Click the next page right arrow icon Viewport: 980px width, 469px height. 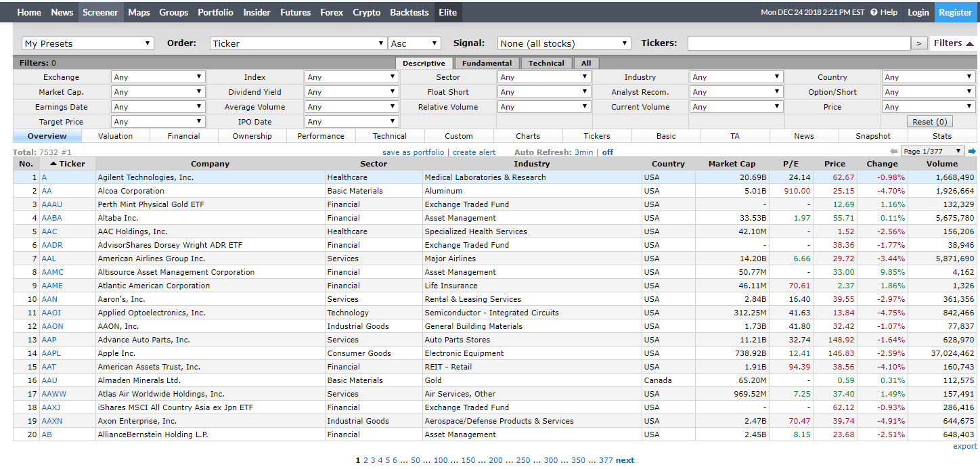tap(972, 151)
